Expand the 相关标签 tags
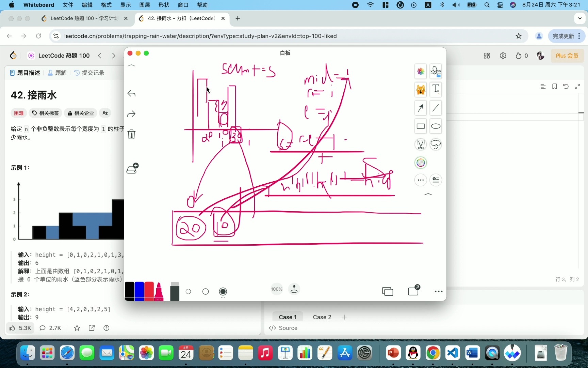The width and height of the screenshot is (588, 368). [46, 113]
